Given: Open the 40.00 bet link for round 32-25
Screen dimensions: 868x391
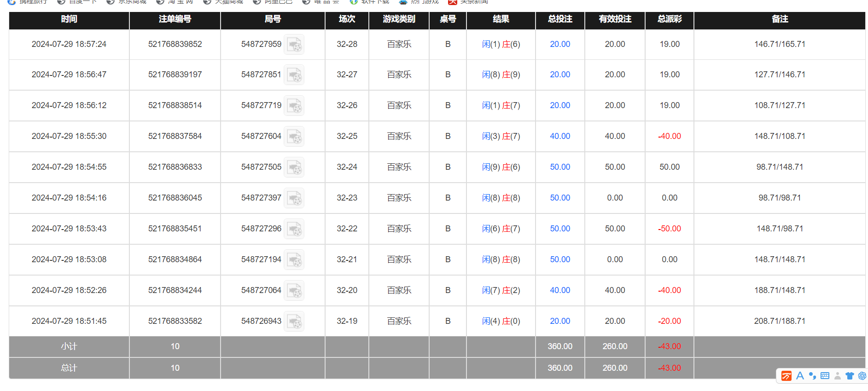Looking at the screenshot, I should coord(560,136).
